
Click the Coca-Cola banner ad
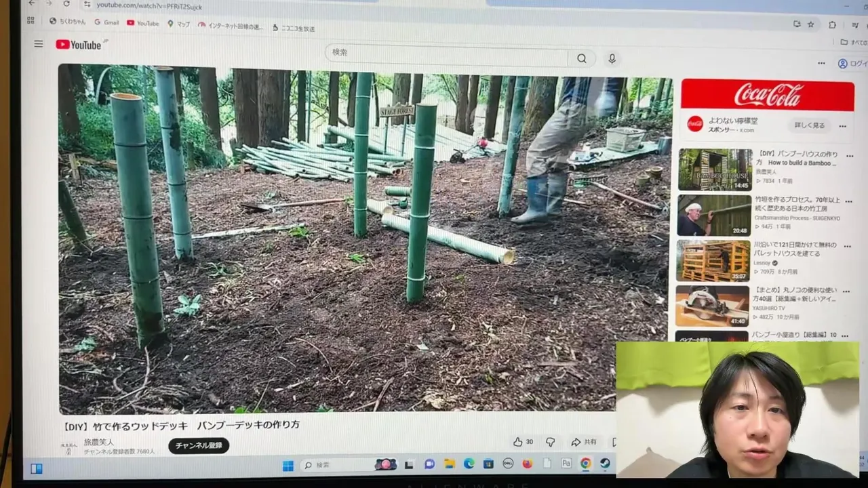(x=768, y=95)
